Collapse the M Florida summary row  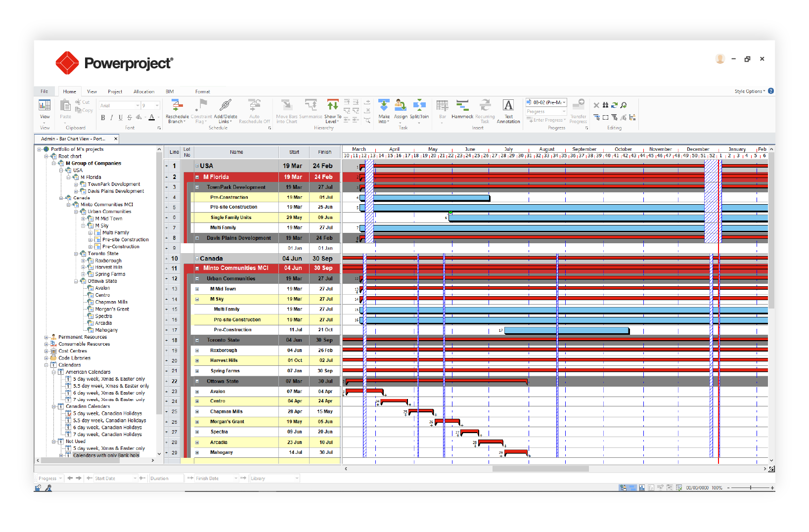[197, 177]
